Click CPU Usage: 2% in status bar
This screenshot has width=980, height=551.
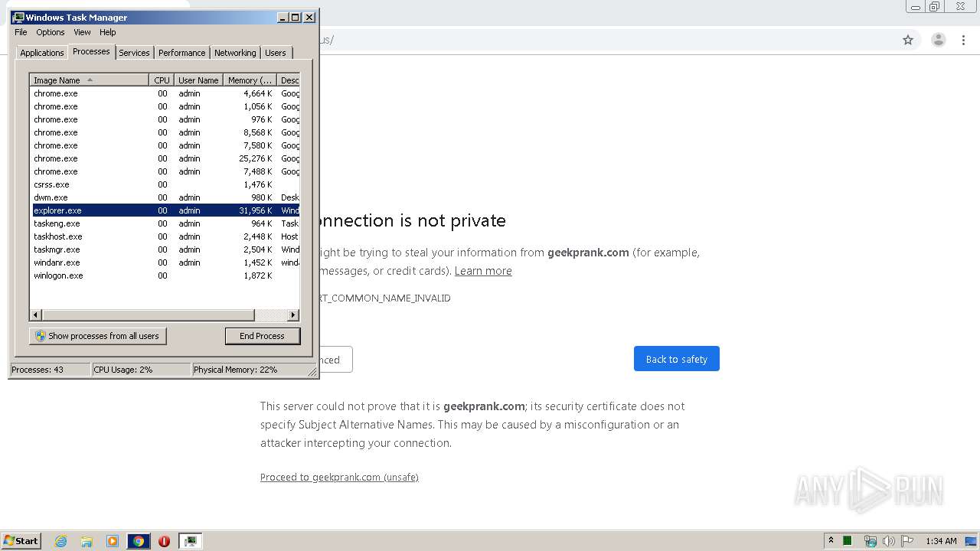[x=141, y=370]
